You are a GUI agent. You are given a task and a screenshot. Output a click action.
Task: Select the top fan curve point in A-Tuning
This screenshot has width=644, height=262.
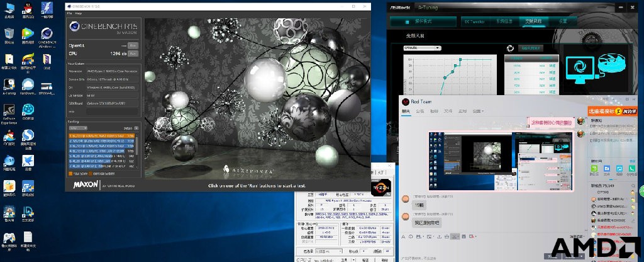click(460, 60)
